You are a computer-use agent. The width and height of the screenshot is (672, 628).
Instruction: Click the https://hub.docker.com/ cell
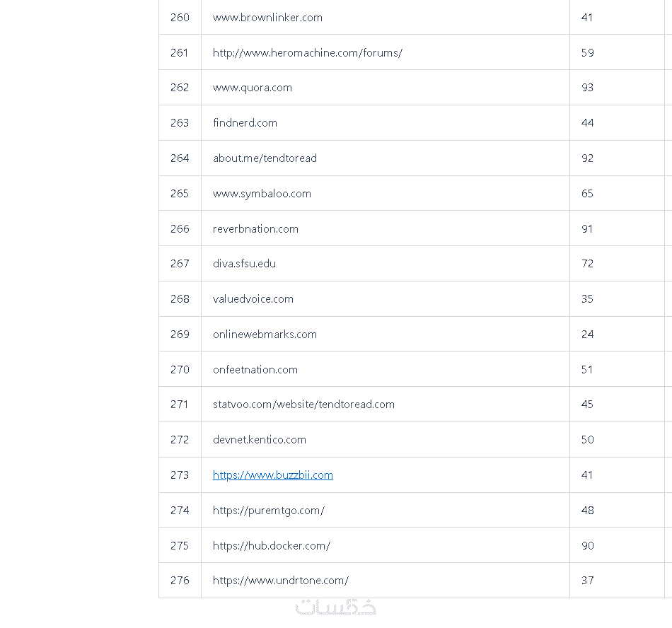click(x=272, y=546)
